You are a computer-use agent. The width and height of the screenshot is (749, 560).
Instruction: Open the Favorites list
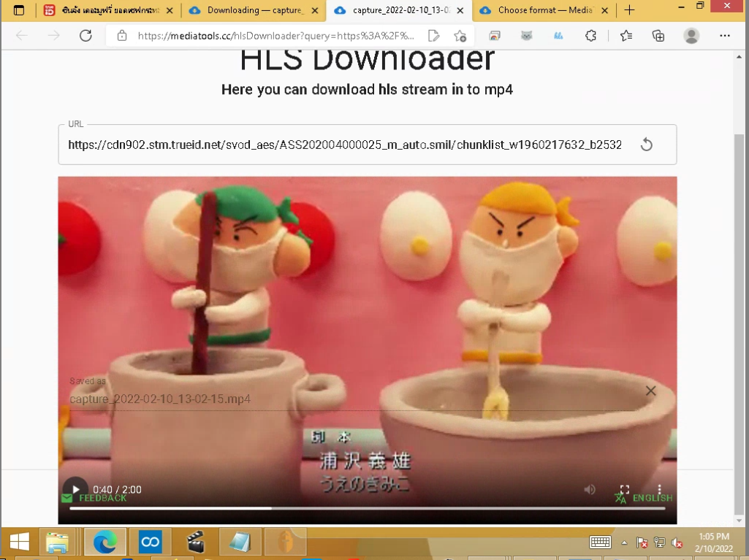click(x=626, y=35)
